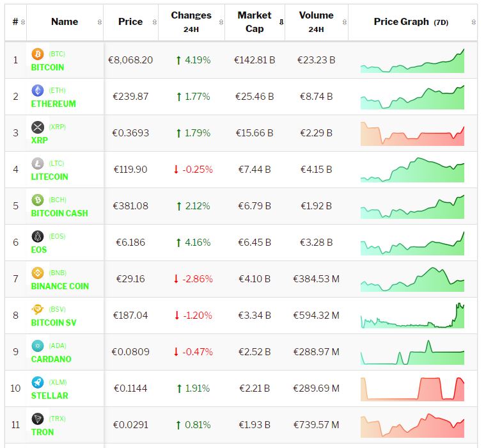
Task: Sort by Price column header
Action: [x=130, y=22]
